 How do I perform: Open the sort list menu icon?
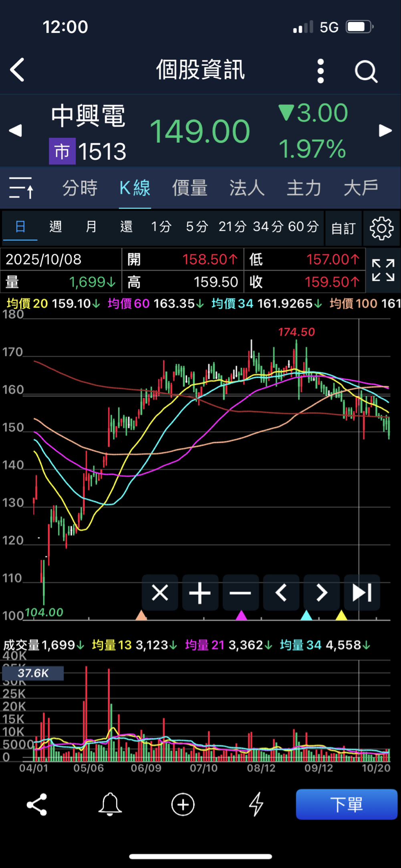click(x=21, y=188)
